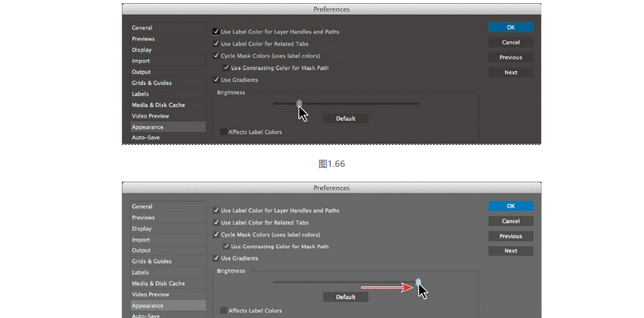Click the Brightness slider handle in darker dialog
Viewport: 644px width, 318px height.
pos(300,104)
